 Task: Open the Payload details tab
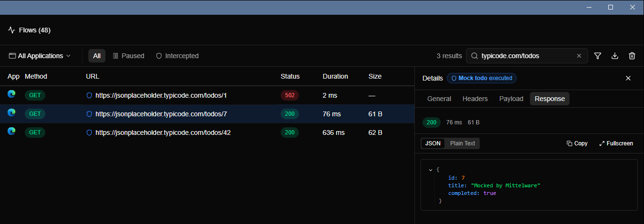point(511,99)
